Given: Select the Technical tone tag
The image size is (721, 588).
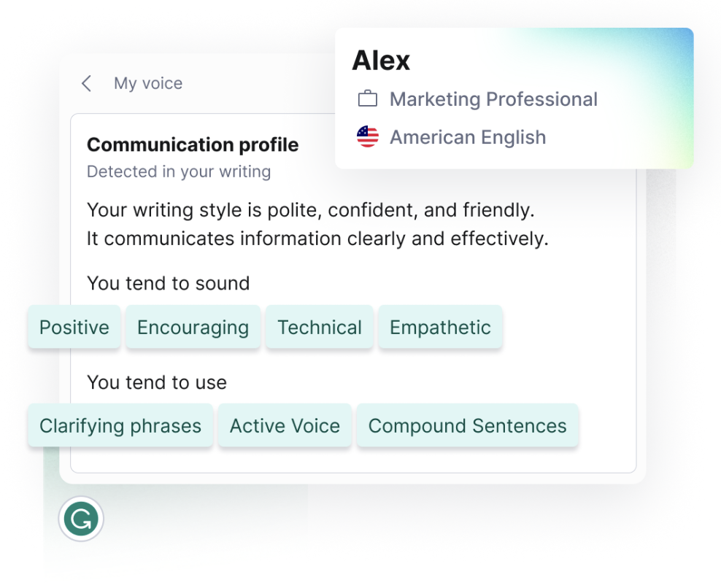Looking at the screenshot, I should [319, 328].
